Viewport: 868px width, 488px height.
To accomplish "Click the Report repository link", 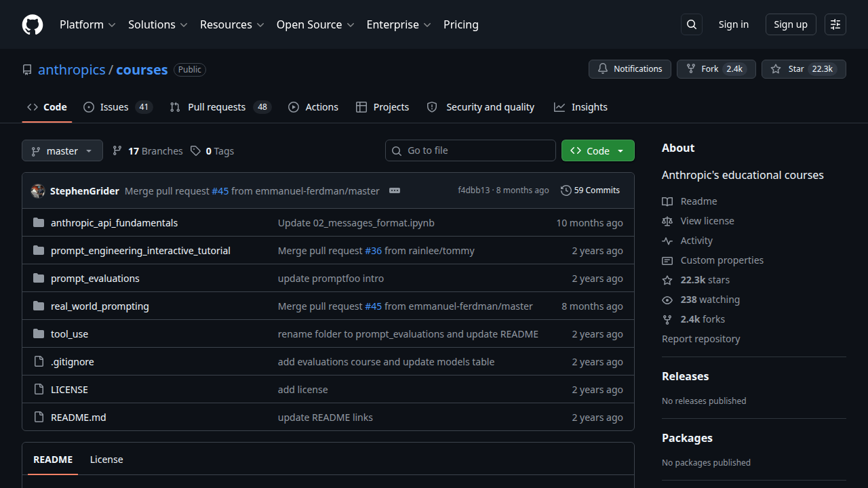I will point(701,339).
